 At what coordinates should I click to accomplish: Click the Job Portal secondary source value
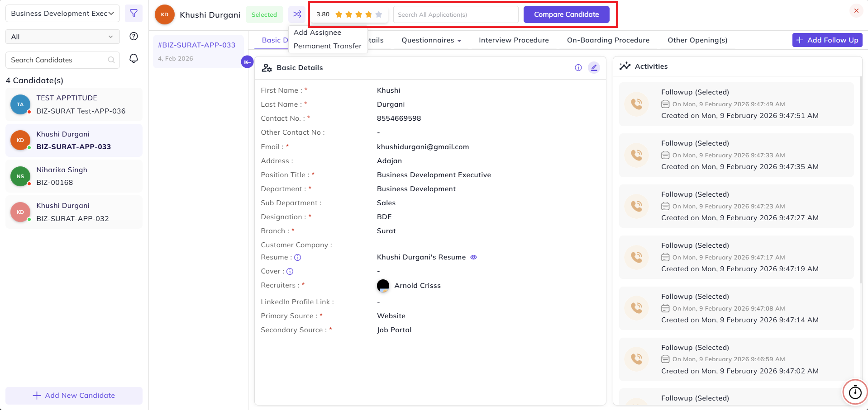click(x=394, y=330)
